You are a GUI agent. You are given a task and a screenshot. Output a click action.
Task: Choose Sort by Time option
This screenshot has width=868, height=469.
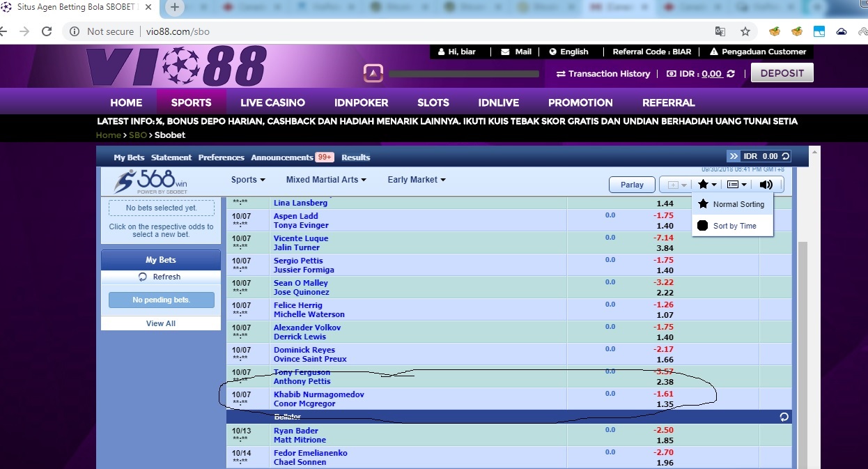pyautogui.click(x=732, y=226)
